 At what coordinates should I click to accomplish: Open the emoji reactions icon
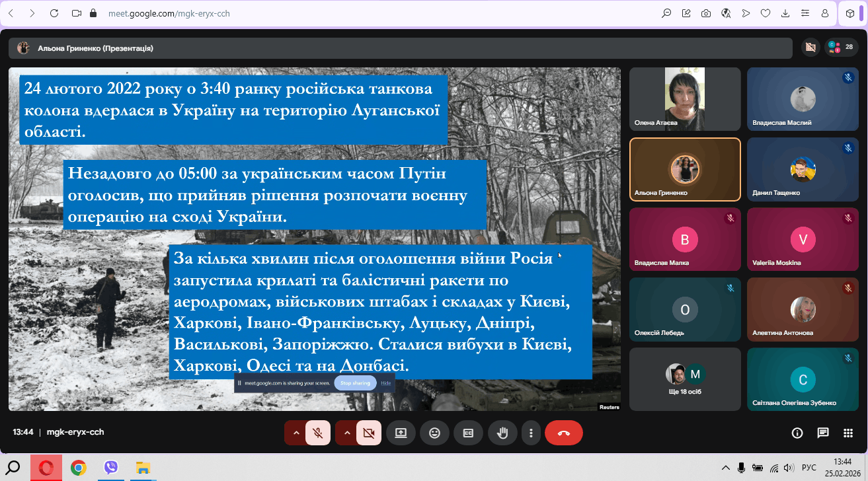(x=434, y=433)
